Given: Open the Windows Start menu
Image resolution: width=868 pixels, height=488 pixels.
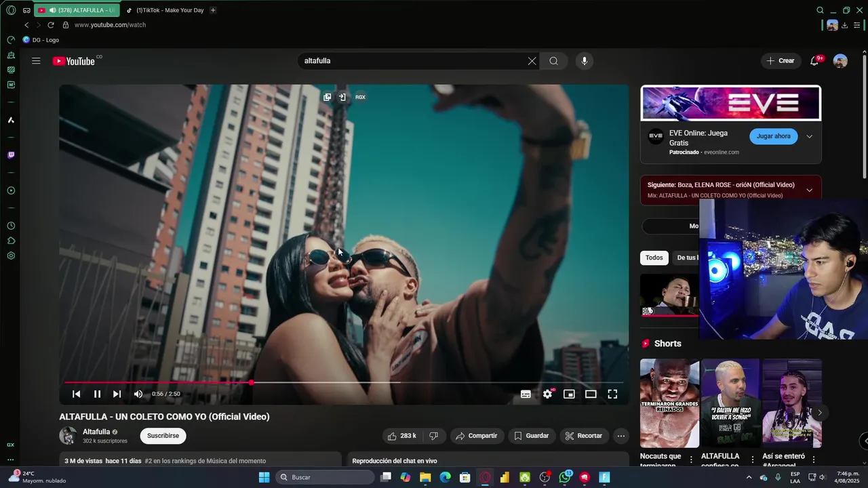Looking at the screenshot, I should 264,477.
